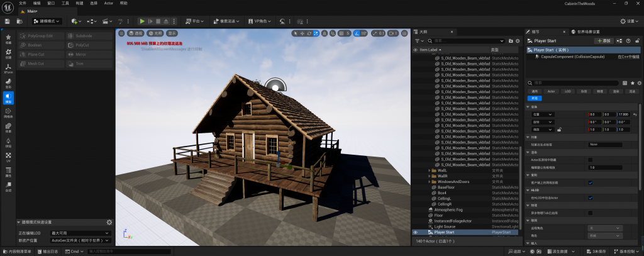Select the Boolean modeling tool

click(x=40, y=45)
